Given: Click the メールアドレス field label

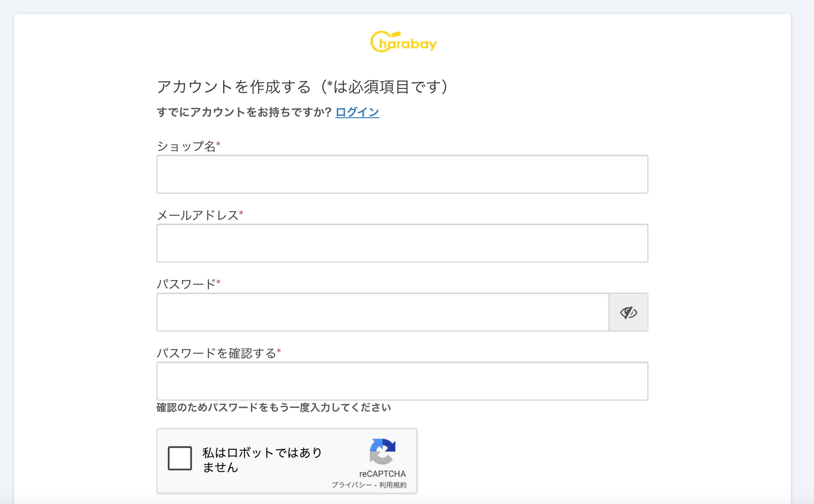Looking at the screenshot, I should click(198, 215).
